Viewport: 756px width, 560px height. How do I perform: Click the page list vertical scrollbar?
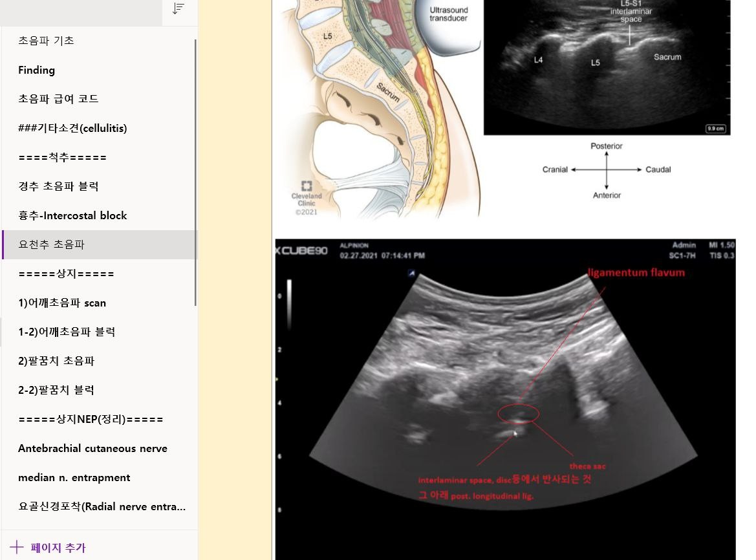(195, 172)
